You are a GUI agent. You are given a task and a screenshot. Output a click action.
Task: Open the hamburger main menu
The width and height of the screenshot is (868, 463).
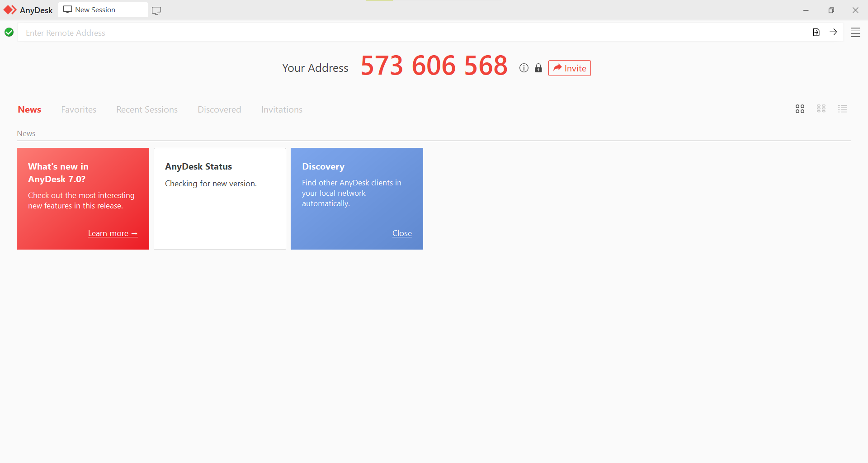click(855, 33)
